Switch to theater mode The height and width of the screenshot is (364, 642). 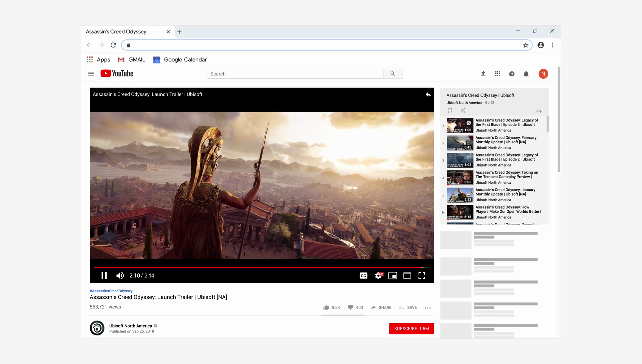point(407,276)
